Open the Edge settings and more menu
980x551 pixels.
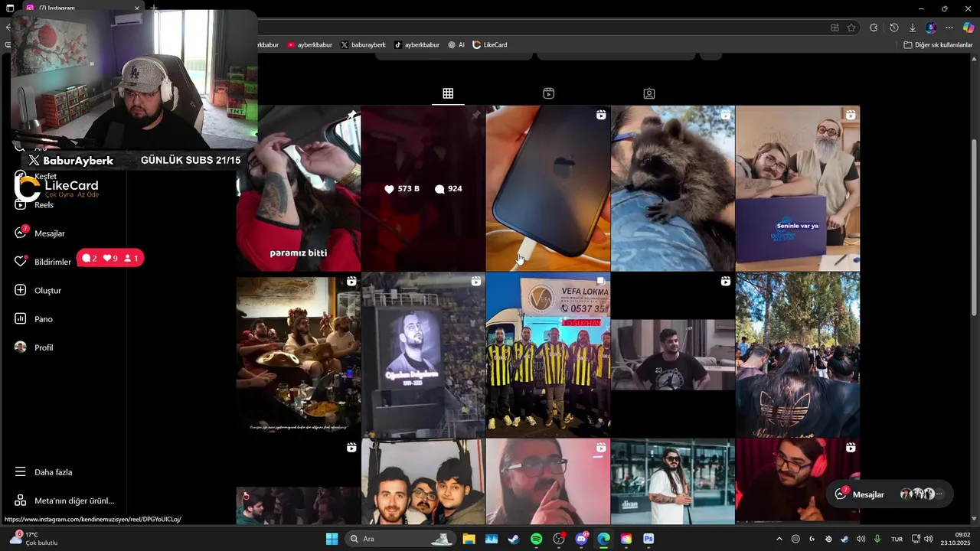949,28
